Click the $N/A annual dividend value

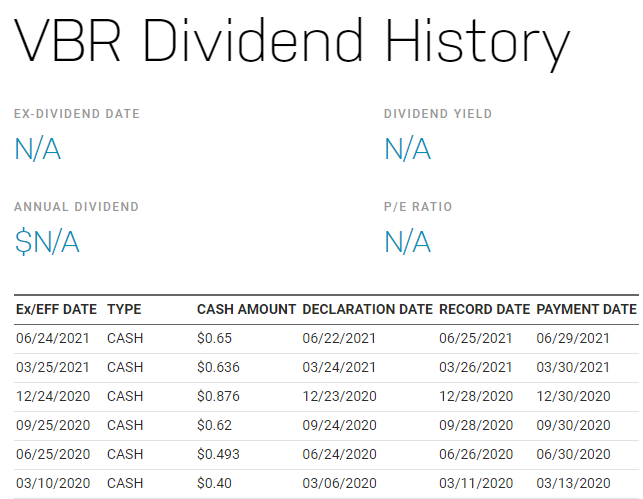pos(47,242)
